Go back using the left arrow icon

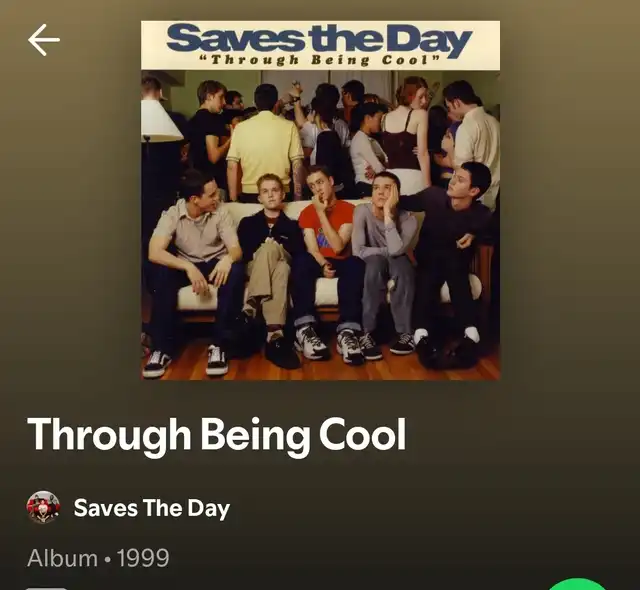(x=44, y=40)
